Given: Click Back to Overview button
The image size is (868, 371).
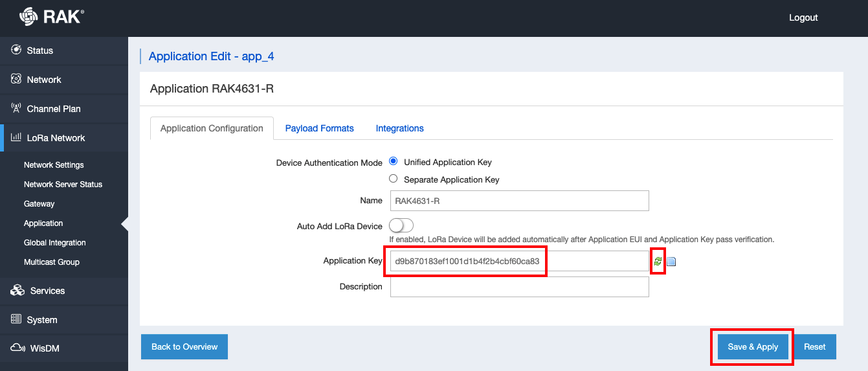Looking at the screenshot, I should [184, 346].
